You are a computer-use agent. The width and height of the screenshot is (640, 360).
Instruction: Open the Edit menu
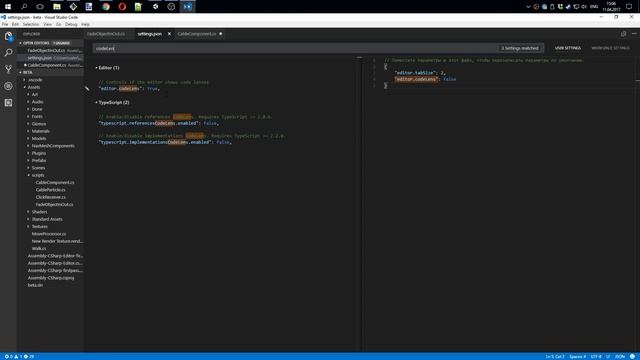15,24
